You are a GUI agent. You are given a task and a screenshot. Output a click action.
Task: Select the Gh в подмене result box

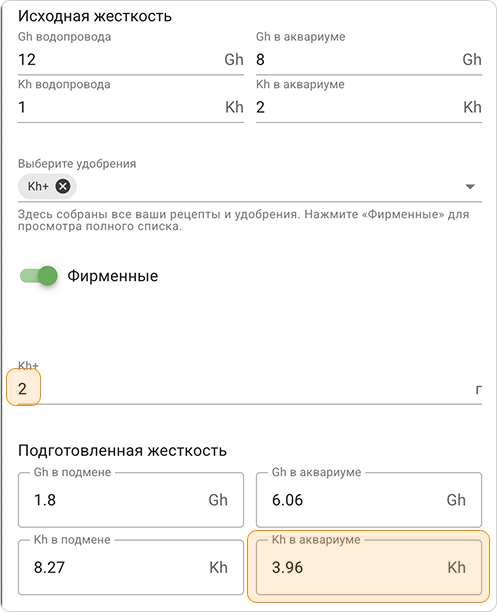tap(131, 500)
